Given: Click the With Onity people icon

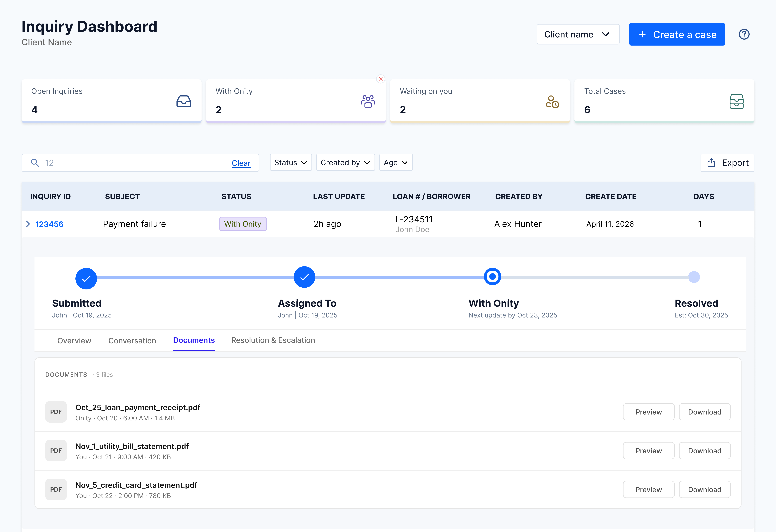Looking at the screenshot, I should [368, 101].
